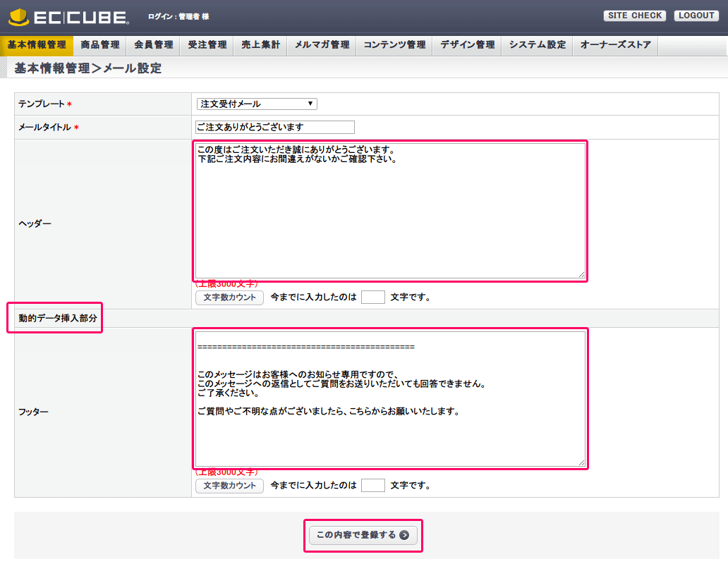Select the メルマガ管理 tab
Screen dimensions: 728x571
(322, 45)
